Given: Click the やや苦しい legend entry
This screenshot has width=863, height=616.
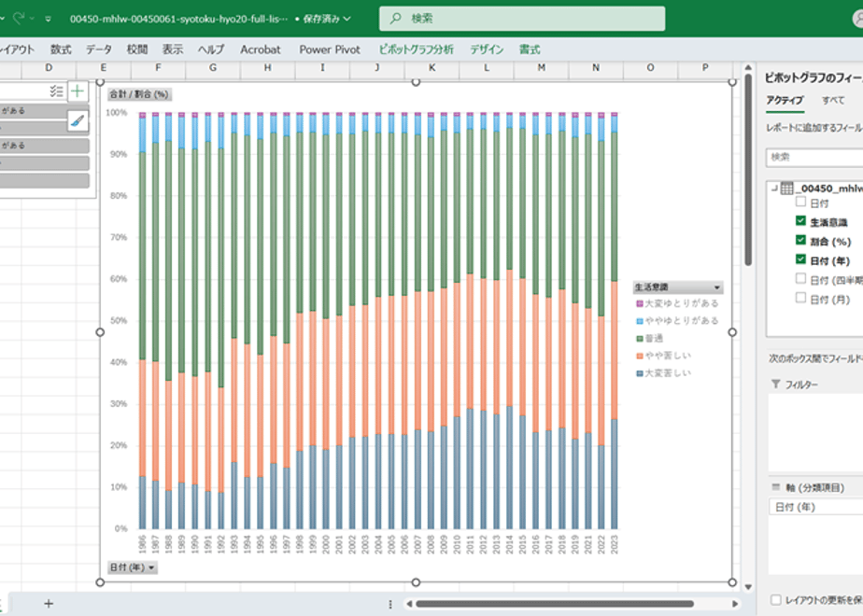Looking at the screenshot, I should pyautogui.click(x=663, y=356).
